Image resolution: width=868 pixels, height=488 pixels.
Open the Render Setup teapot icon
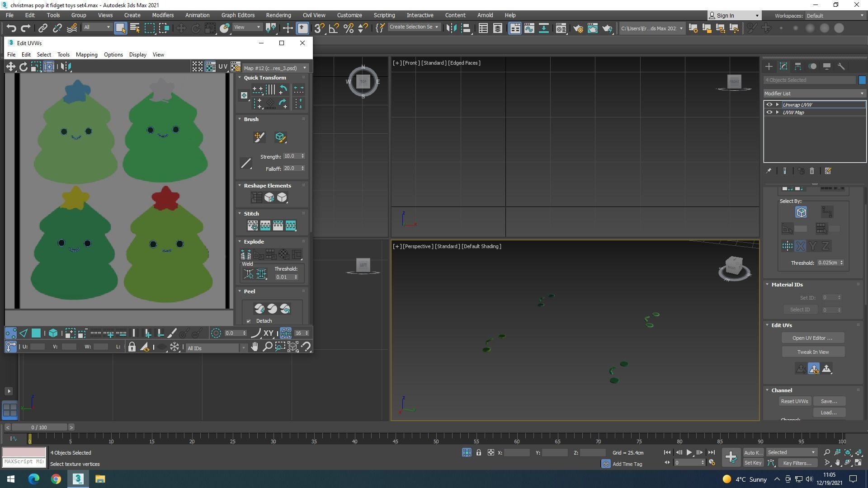578,28
